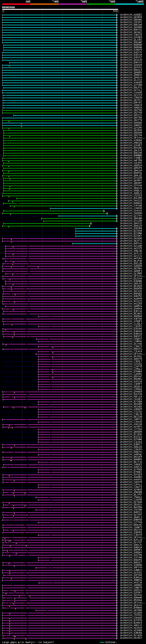
Task: Select UniRef100_A5B328 label
Action: pyautogui.click(x=131, y=143)
